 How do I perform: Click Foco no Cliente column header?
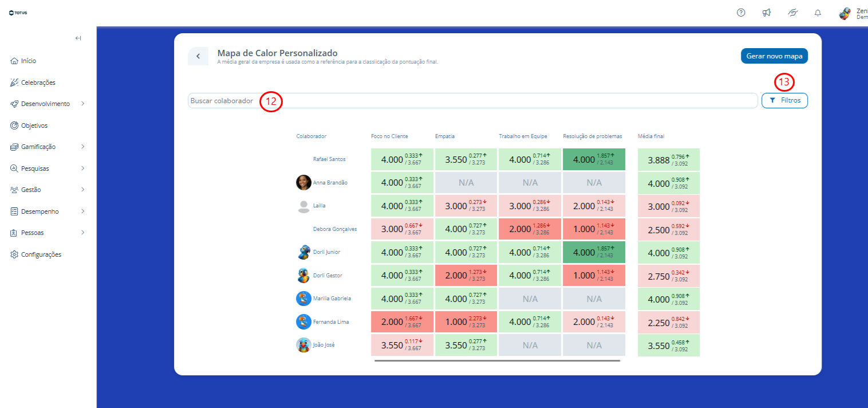click(389, 136)
